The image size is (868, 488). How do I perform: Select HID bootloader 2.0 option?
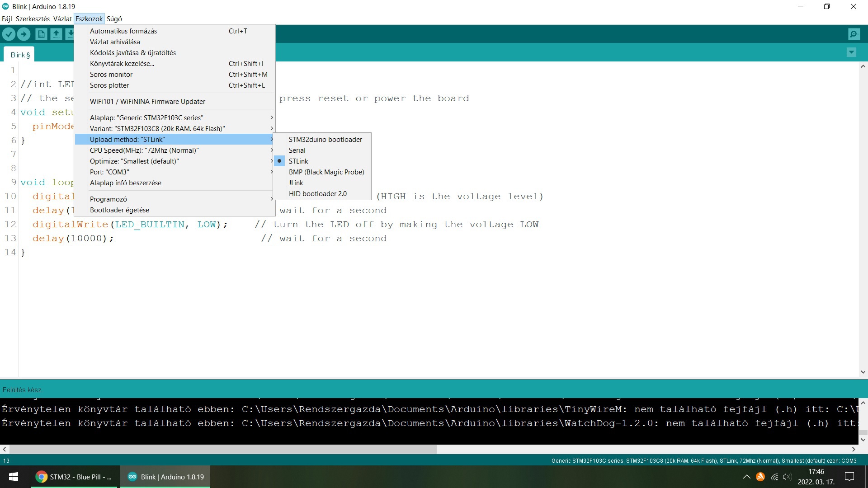pyautogui.click(x=317, y=194)
